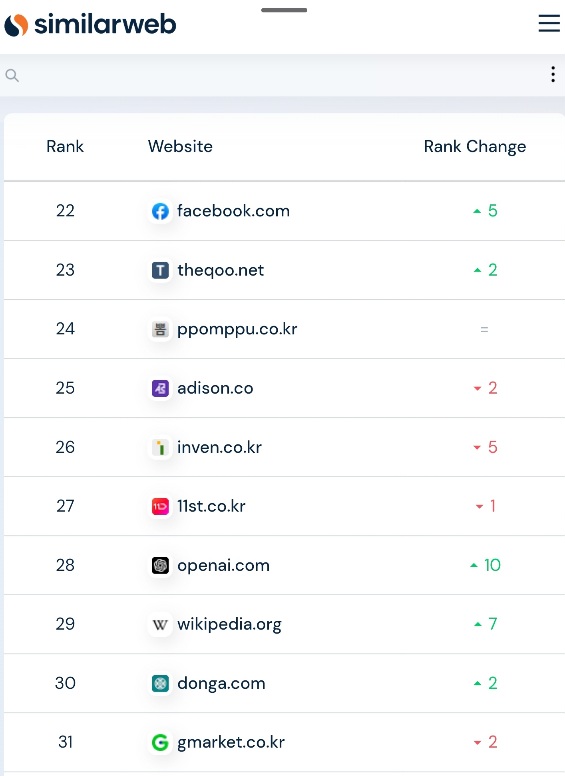Click the OpenAI favicon icon
The height and width of the screenshot is (776, 565).
click(x=160, y=565)
